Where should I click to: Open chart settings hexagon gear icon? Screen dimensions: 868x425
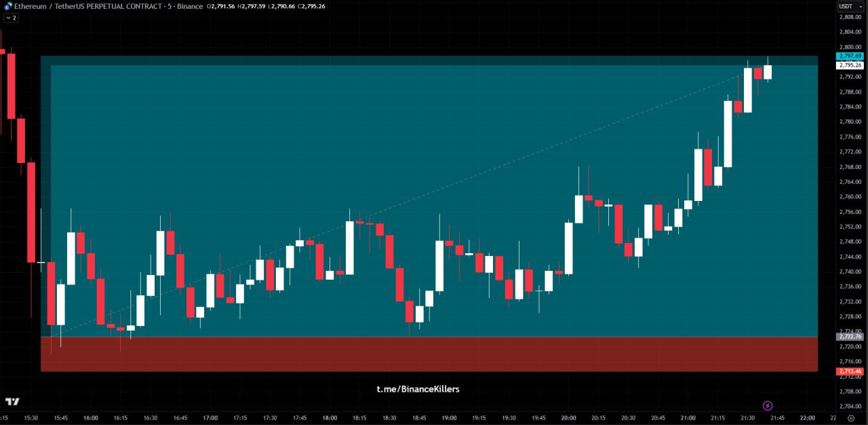click(850, 418)
